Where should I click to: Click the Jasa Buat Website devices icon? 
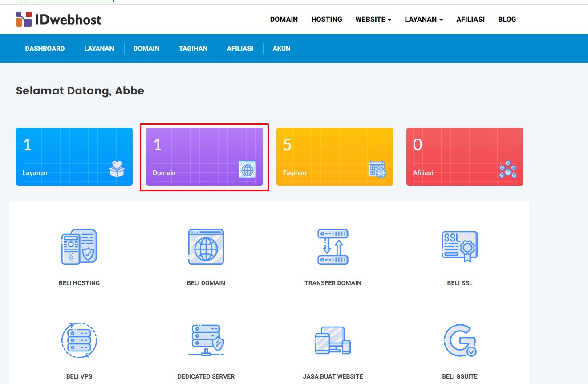[333, 340]
